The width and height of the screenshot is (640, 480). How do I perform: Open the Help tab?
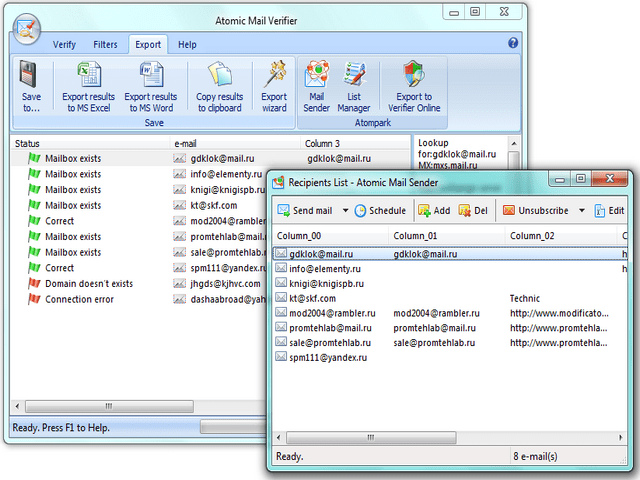pos(187,45)
